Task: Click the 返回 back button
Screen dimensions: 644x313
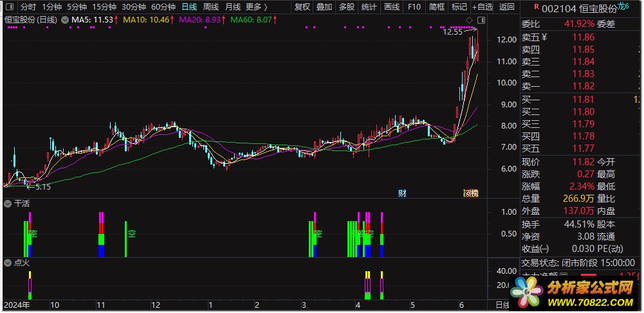Action: coord(507,7)
